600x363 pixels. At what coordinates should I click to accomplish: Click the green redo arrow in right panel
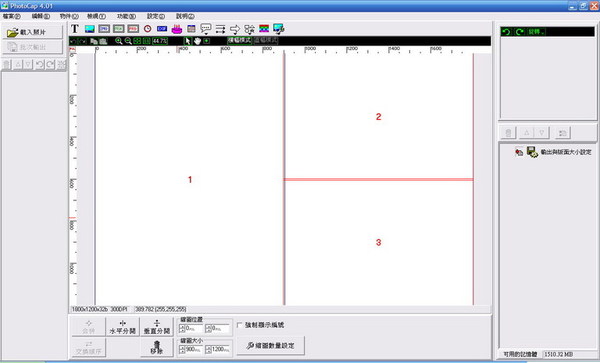point(519,32)
